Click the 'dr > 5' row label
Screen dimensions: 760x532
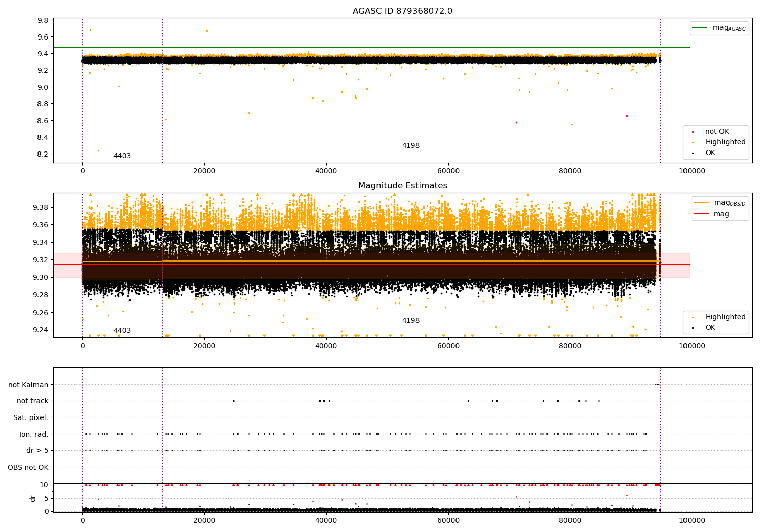37,450
